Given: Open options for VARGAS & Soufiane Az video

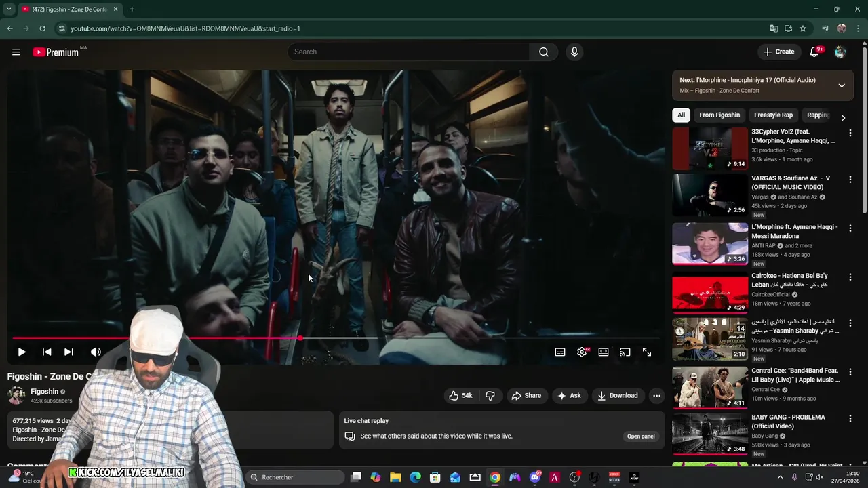Looking at the screenshot, I should point(850,180).
